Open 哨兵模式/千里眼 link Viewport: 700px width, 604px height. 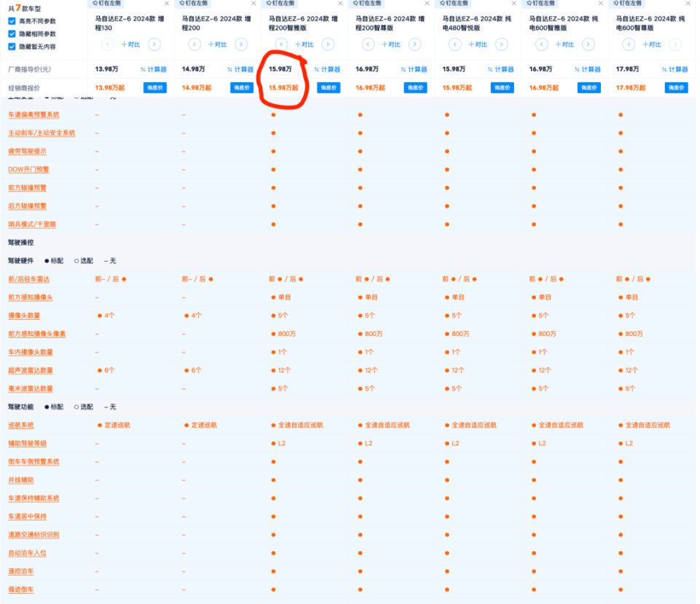click(x=32, y=224)
